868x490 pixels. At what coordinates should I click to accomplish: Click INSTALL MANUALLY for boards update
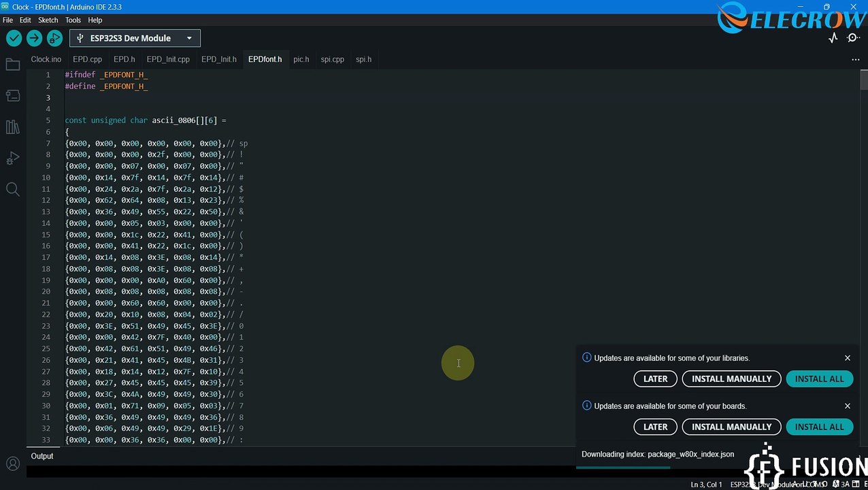[x=731, y=427]
